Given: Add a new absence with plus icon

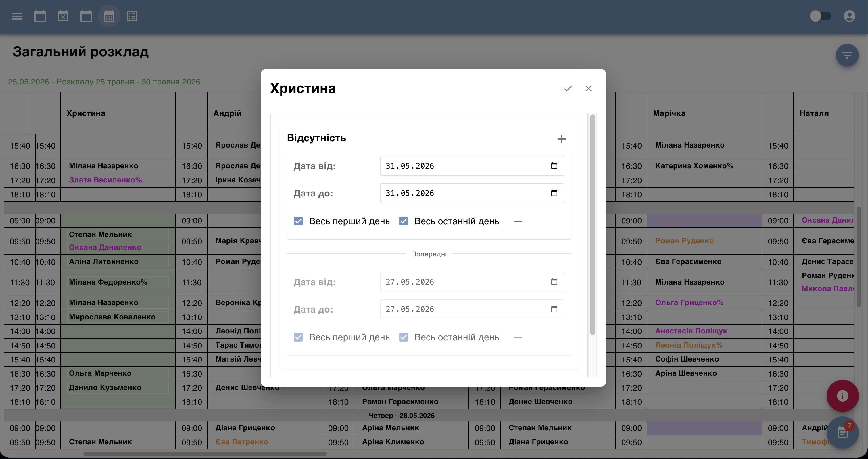Looking at the screenshot, I should [x=561, y=139].
